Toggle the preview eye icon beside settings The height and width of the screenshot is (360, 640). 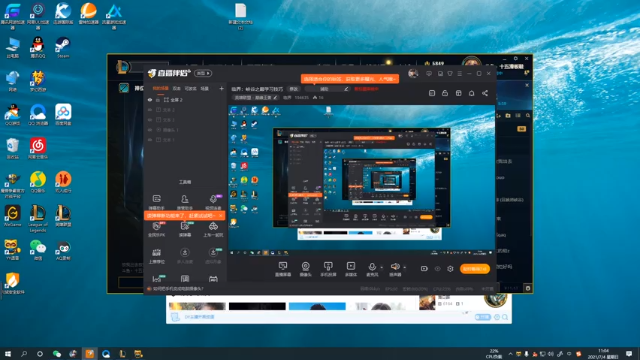pos(438,269)
